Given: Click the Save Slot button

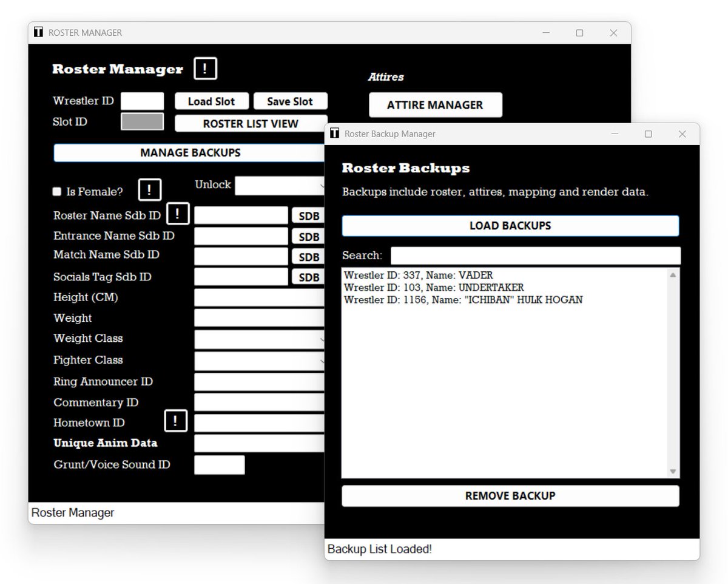Looking at the screenshot, I should click(x=290, y=101).
